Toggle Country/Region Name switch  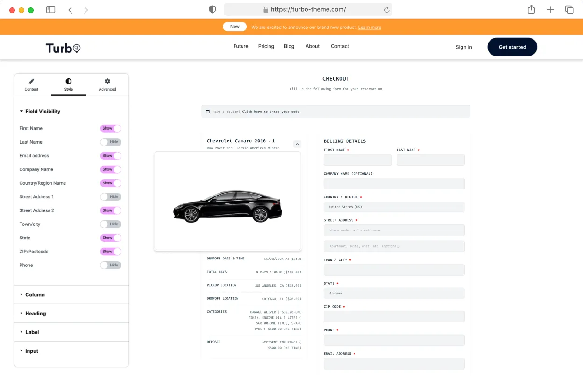(111, 183)
